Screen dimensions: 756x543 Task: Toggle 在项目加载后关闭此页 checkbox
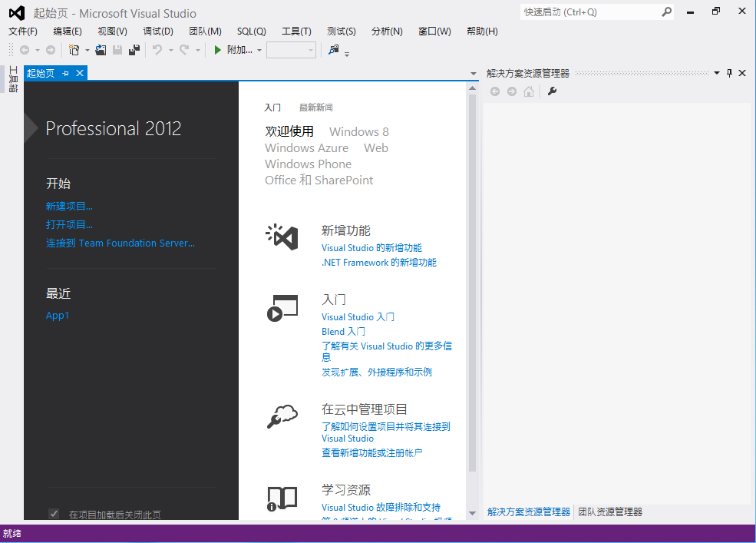[54, 514]
